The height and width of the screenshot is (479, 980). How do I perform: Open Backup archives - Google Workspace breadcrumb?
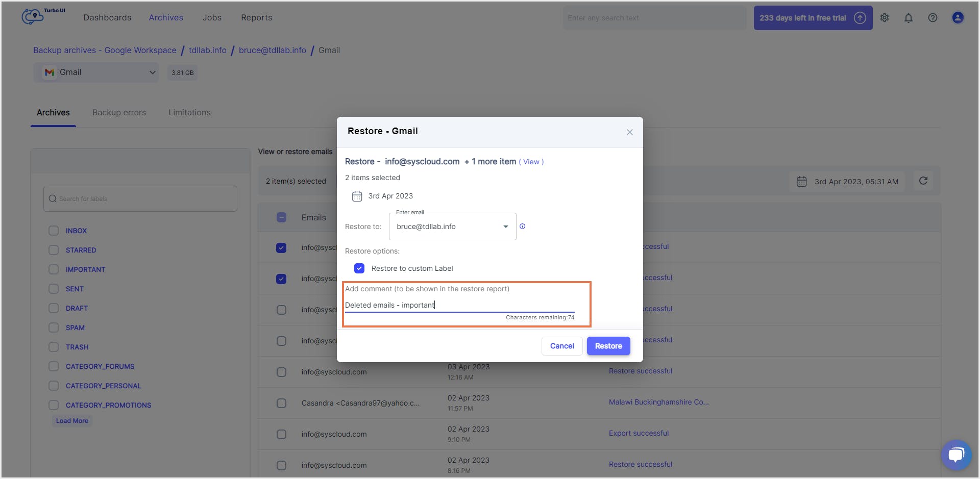(x=105, y=50)
